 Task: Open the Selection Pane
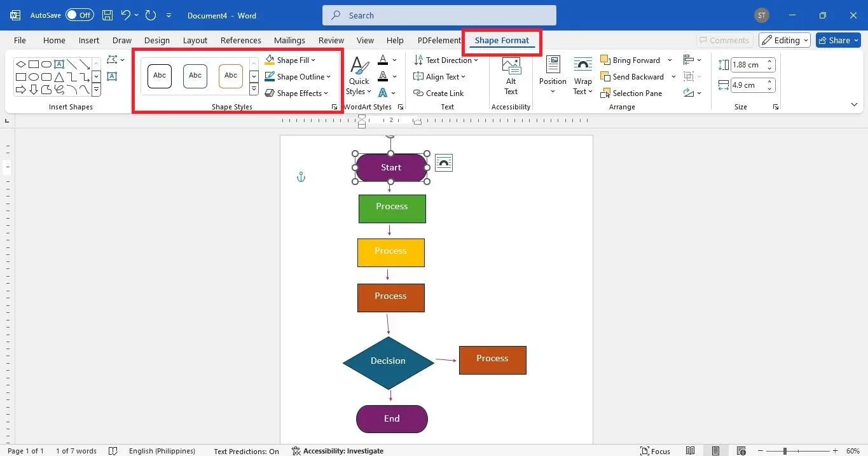coord(631,93)
